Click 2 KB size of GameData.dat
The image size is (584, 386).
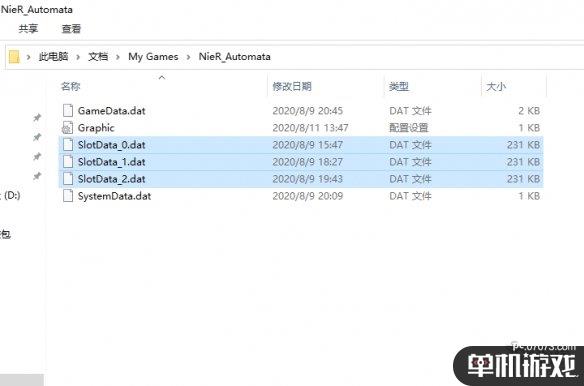pyautogui.click(x=529, y=111)
